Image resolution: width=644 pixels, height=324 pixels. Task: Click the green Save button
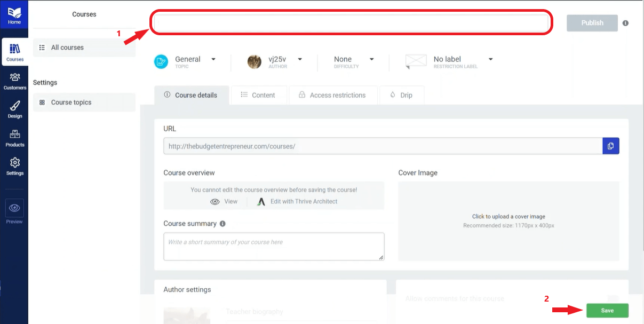[607, 311]
